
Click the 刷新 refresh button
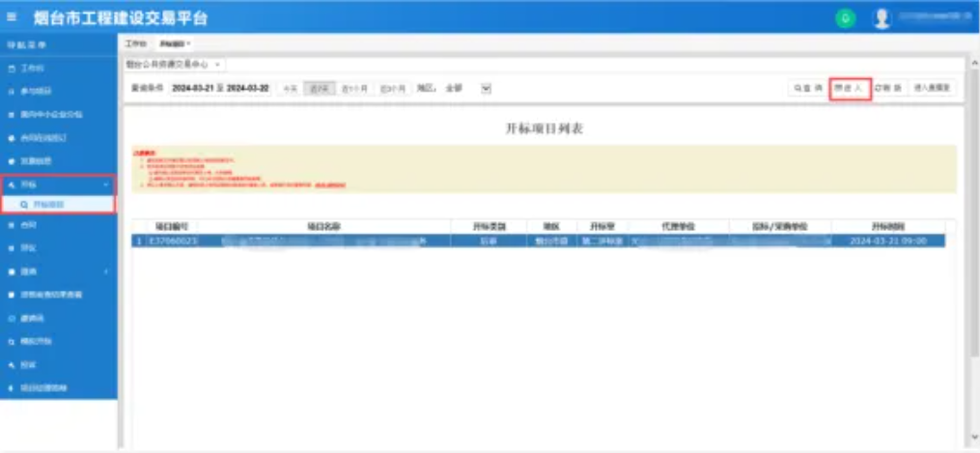coord(888,88)
